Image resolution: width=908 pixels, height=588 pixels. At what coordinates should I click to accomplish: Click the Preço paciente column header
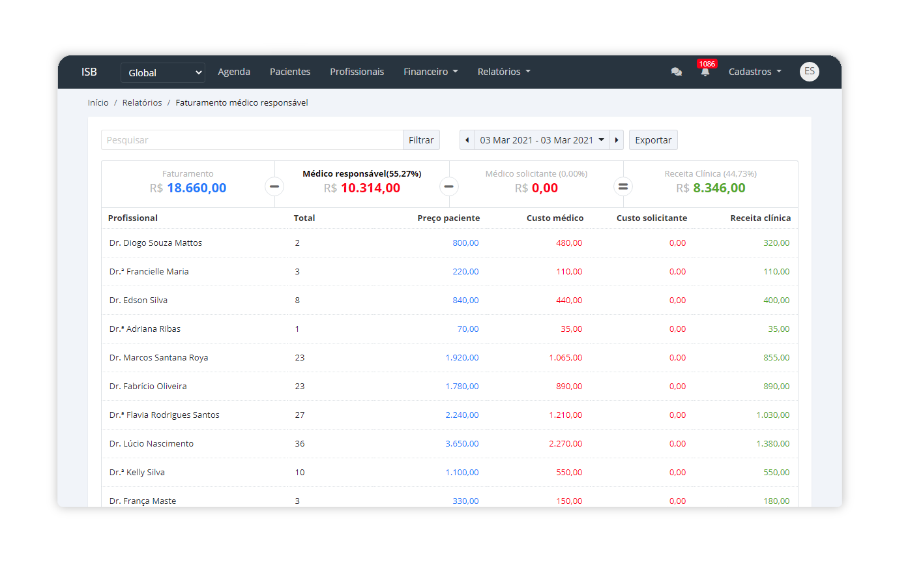[x=448, y=218]
